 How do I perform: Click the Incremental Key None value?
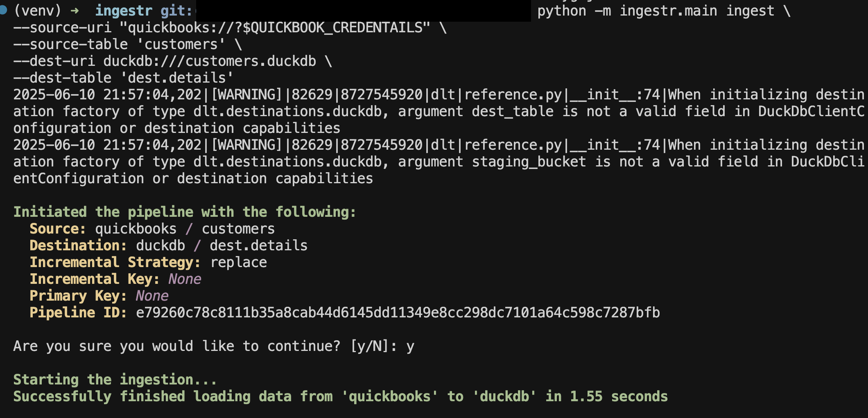tap(185, 279)
